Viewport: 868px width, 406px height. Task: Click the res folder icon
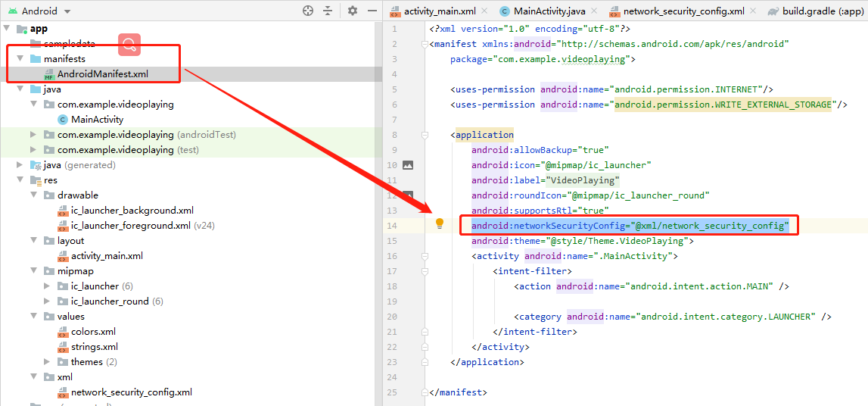pyautogui.click(x=36, y=180)
